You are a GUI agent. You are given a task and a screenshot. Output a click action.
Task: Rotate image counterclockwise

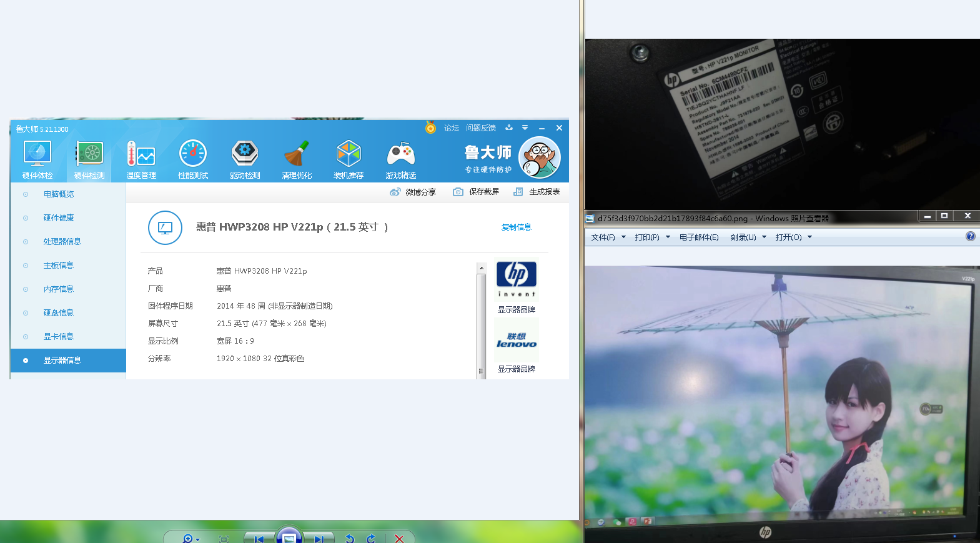tap(350, 539)
